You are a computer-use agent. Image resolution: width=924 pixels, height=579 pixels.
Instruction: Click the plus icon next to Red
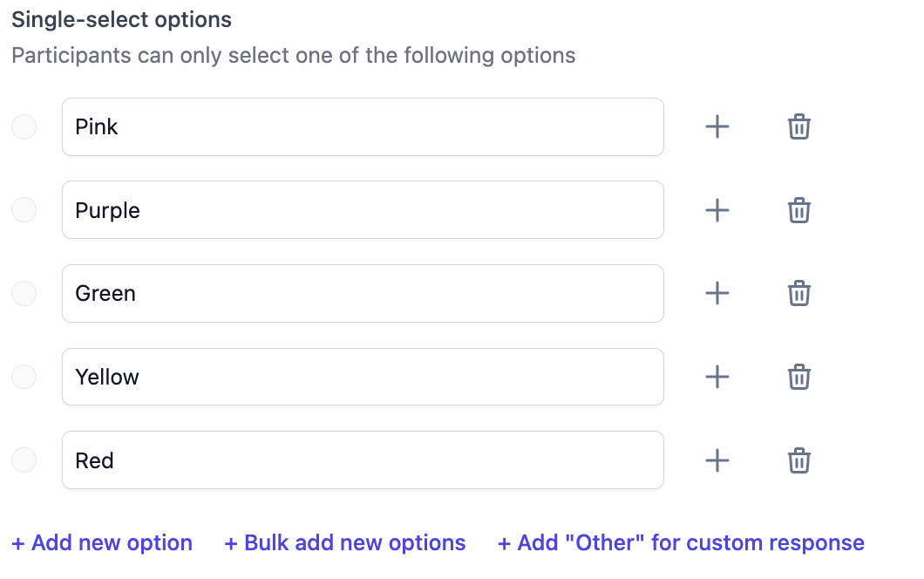point(717,460)
